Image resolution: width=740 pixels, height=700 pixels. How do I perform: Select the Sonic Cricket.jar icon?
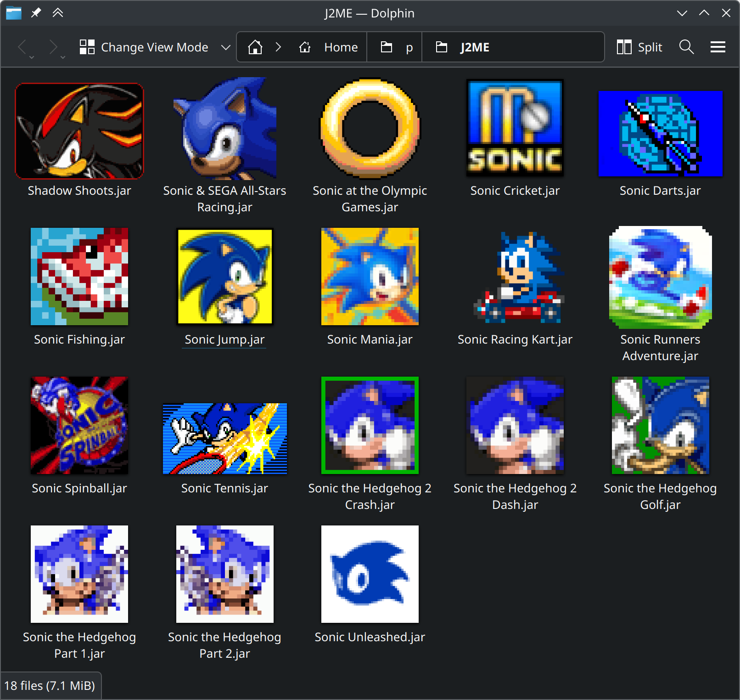pos(515,128)
